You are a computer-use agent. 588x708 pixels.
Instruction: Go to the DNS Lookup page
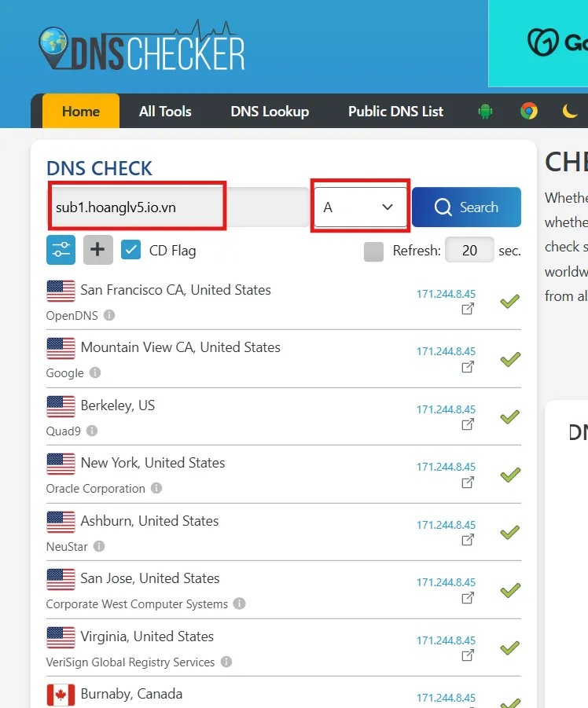pos(270,112)
